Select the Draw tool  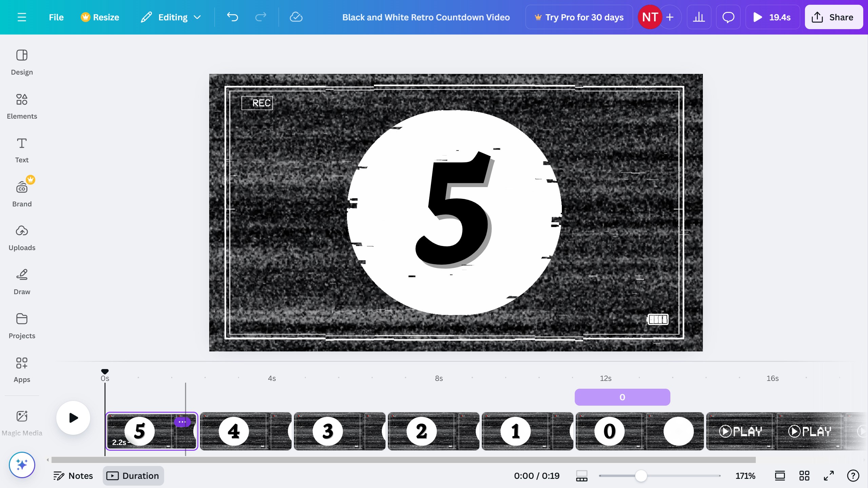tap(22, 282)
